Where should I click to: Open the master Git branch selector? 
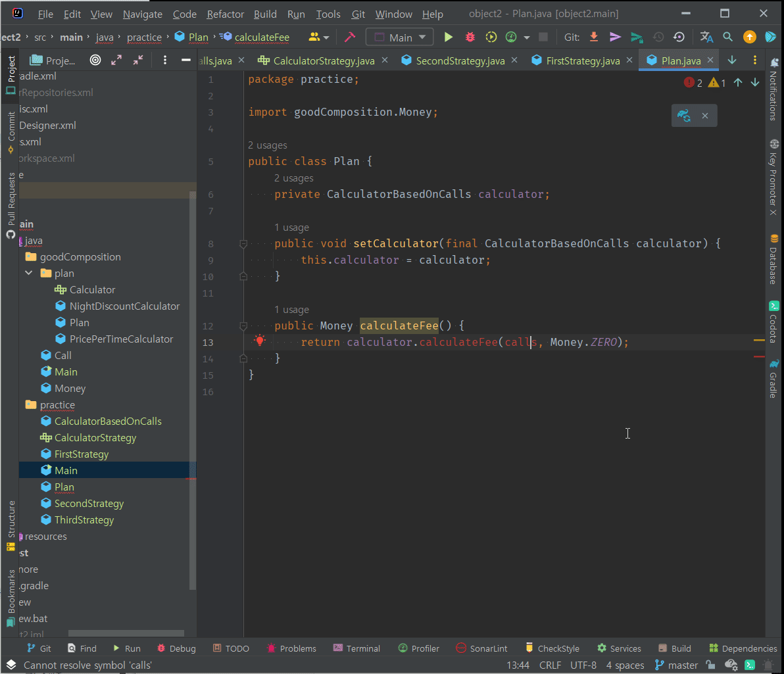point(677,665)
